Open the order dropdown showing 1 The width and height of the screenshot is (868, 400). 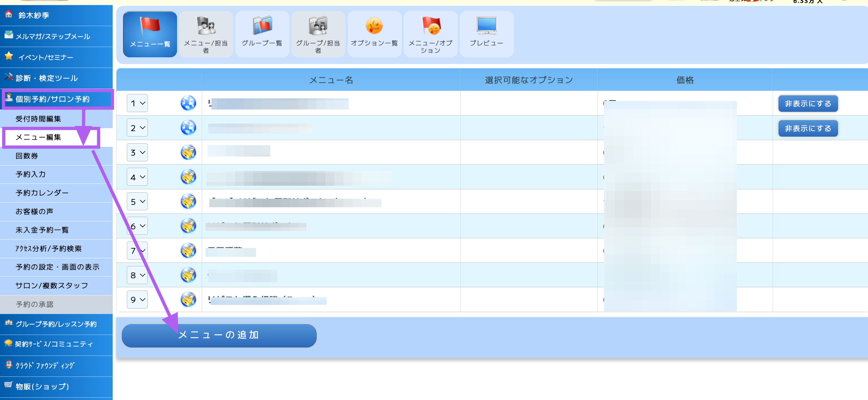pos(137,103)
